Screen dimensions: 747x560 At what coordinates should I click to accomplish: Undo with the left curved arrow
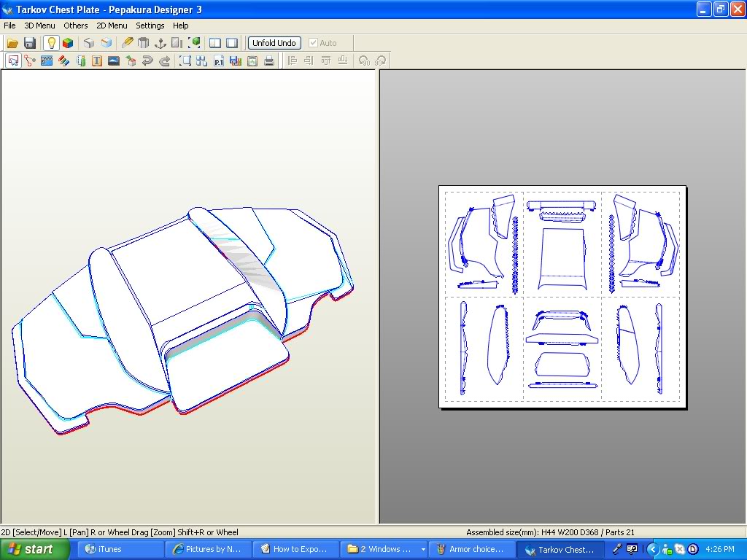[147, 61]
